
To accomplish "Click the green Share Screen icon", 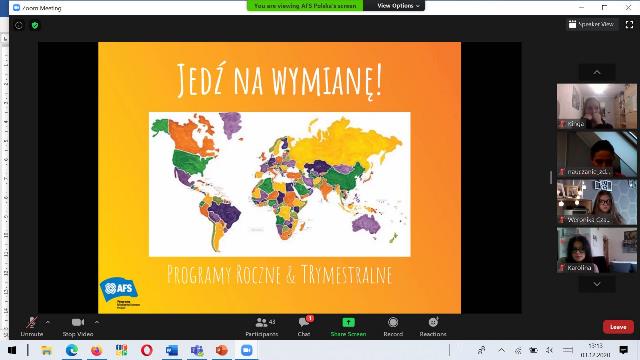I will [x=348, y=322].
